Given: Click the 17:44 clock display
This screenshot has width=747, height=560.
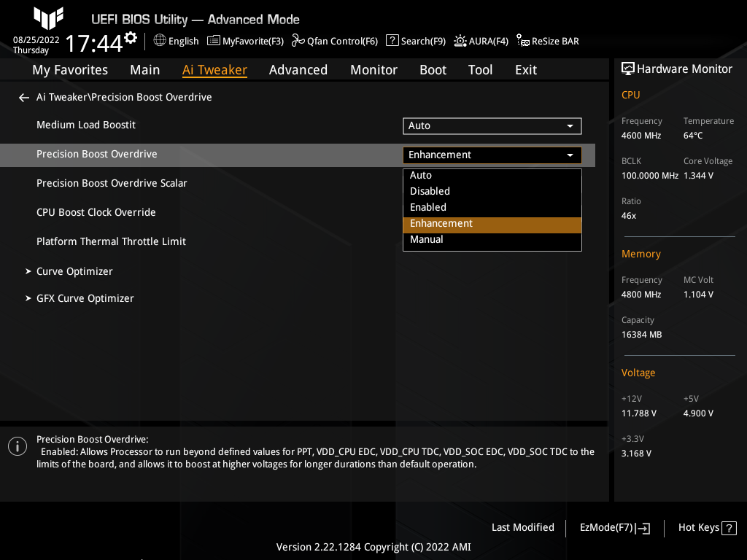Looking at the screenshot, I should click(94, 43).
